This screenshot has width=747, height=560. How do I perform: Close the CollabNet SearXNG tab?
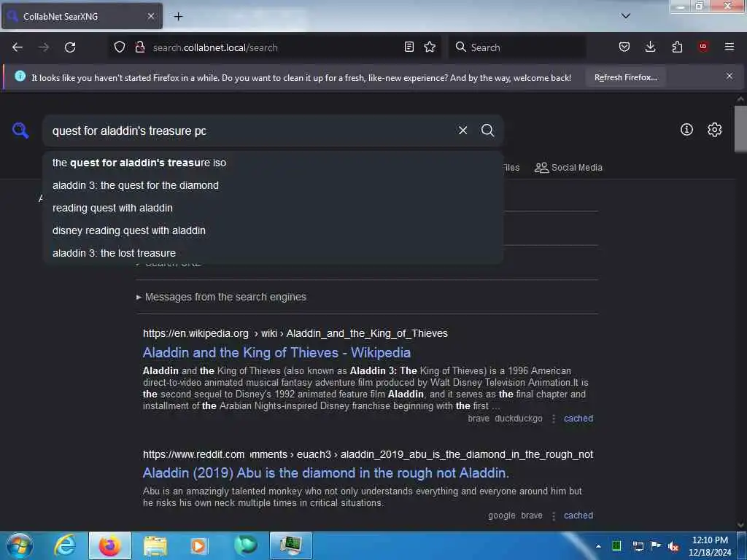[x=150, y=16]
